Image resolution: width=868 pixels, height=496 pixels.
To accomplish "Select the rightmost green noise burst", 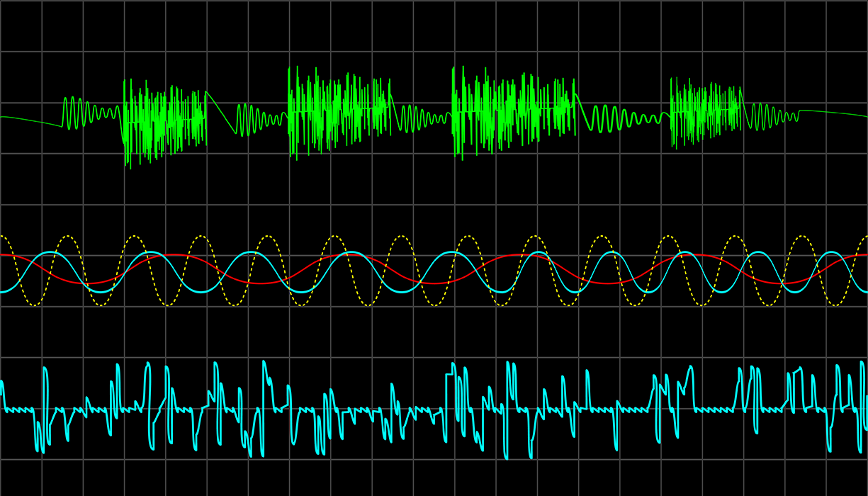I will 705,110.
